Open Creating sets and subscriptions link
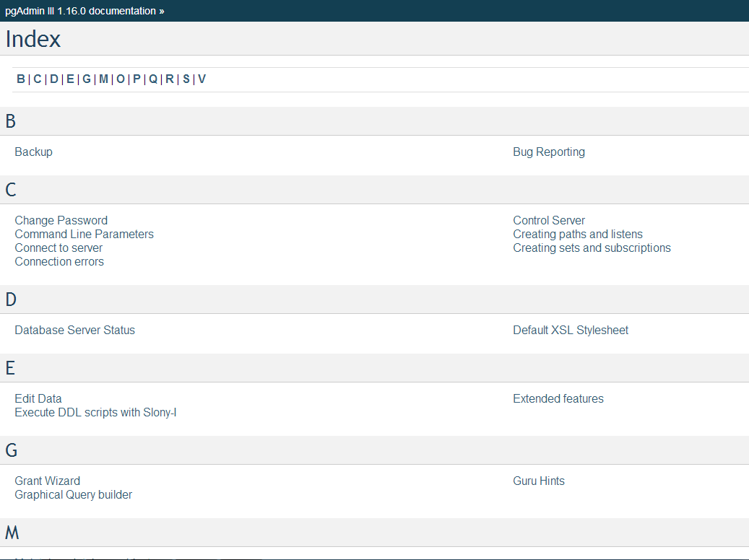Image resolution: width=749 pixels, height=560 pixels. 592,248
